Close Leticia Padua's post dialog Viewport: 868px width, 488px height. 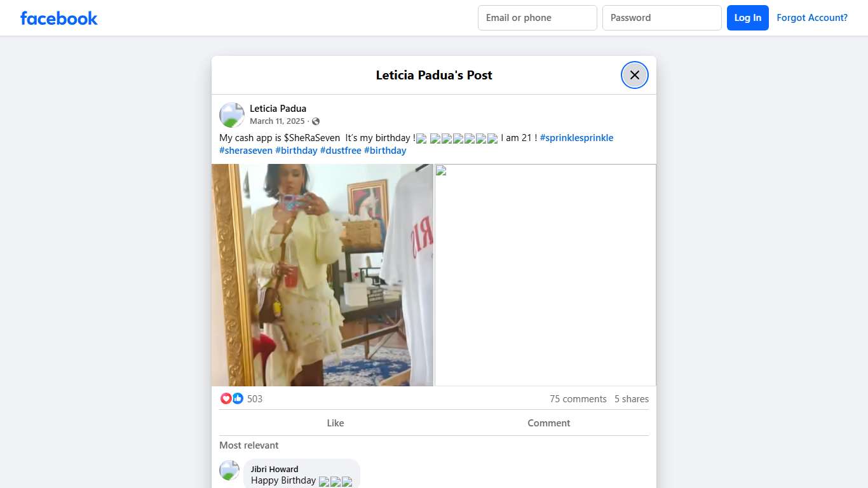click(x=634, y=74)
